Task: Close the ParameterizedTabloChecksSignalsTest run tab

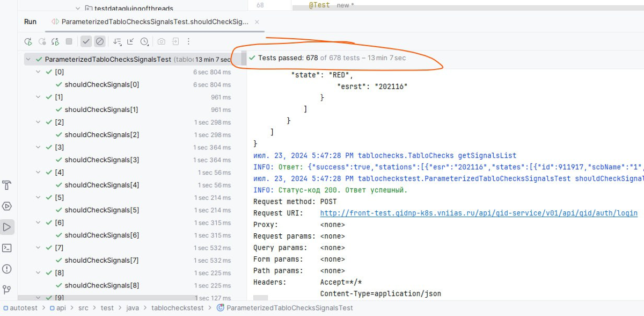Action: click(257, 22)
